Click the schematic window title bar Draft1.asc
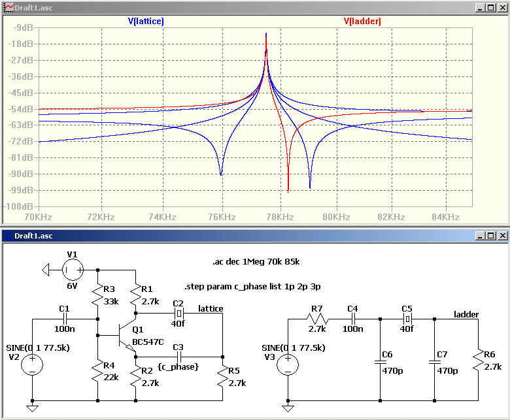The image size is (510, 420). pos(254,236)
